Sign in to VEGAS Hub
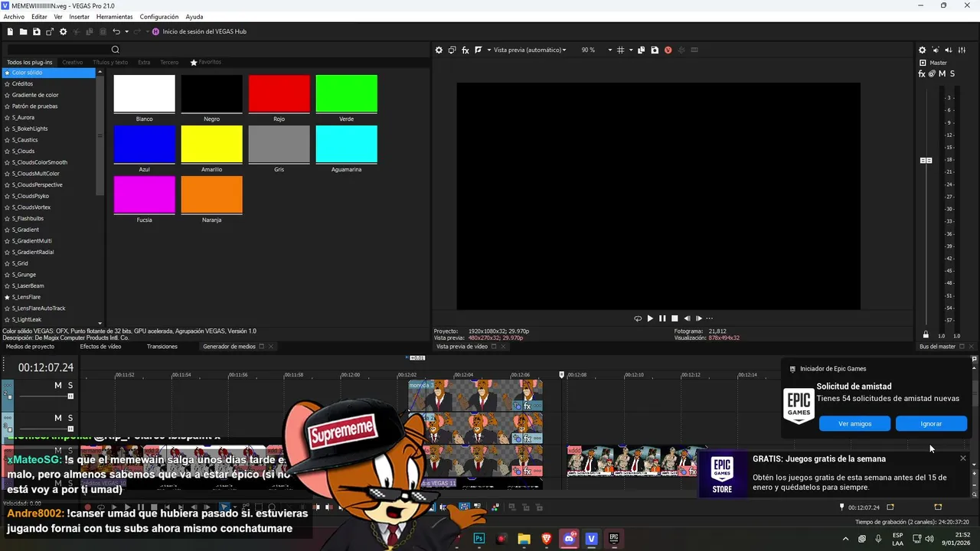The width and height of the screenshot is (980, 551). pos(199,31)
